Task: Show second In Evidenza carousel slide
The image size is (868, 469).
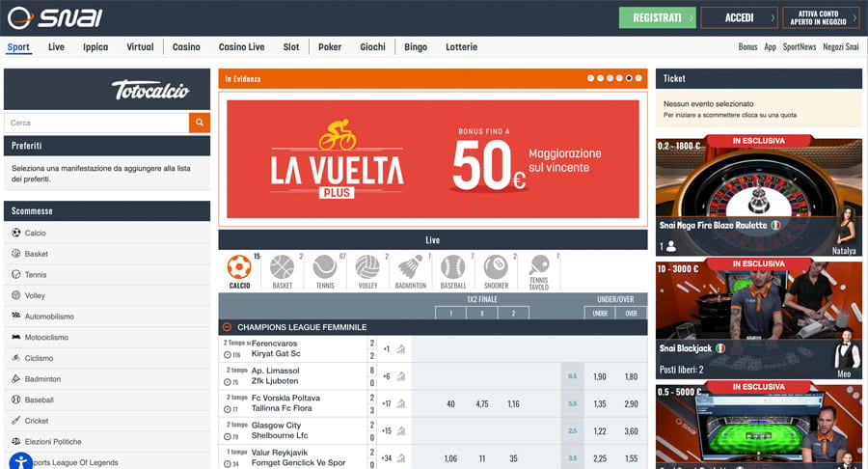Action: pyautogui.click(x=600, y=78)
